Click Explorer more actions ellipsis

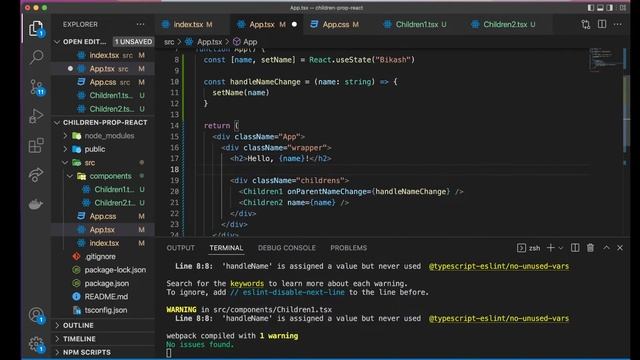pyautogui.click(x=140, y=24)
